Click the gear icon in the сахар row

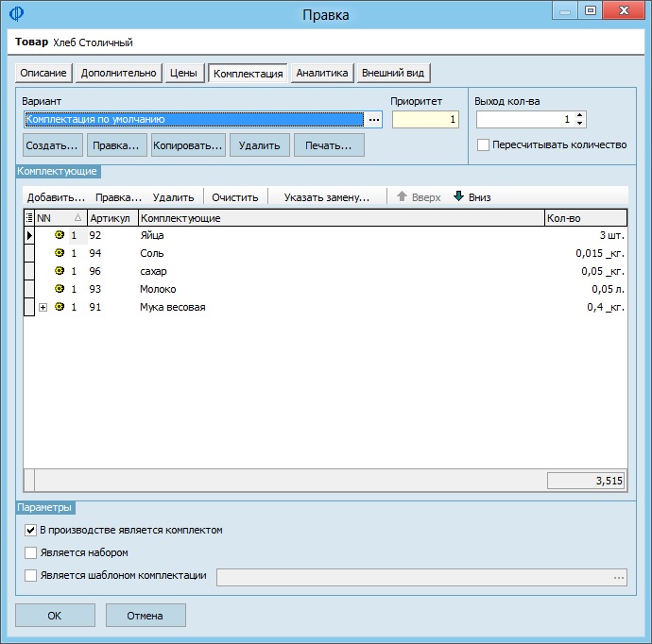pyautogui.click(x=60, y=271)
